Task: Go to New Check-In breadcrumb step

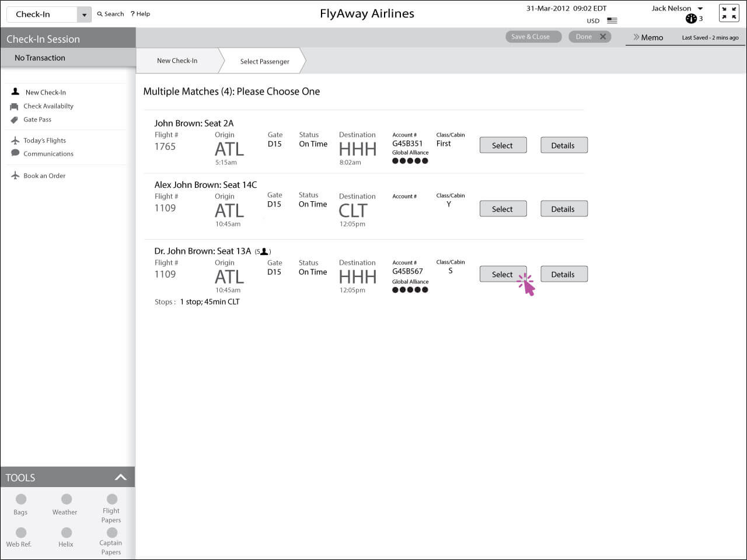Action: coord(177,61)
